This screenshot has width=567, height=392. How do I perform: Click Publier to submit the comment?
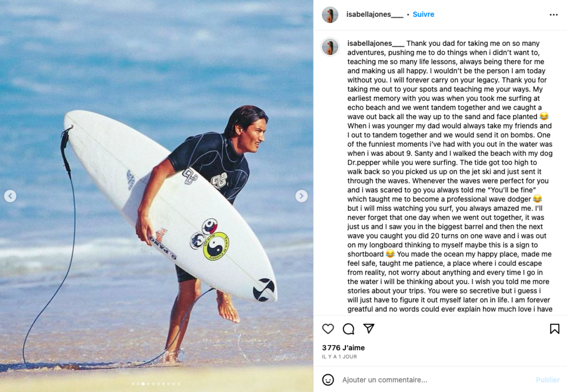coord(547,379)
